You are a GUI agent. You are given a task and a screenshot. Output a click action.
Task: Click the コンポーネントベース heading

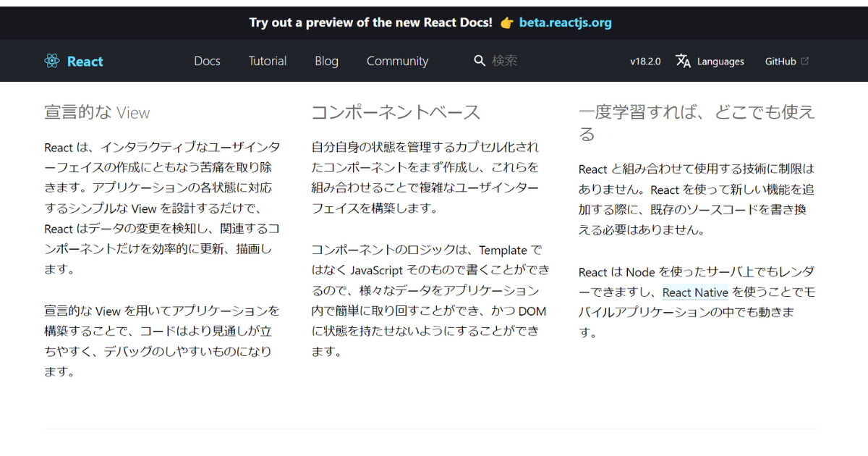pos(396,112)
